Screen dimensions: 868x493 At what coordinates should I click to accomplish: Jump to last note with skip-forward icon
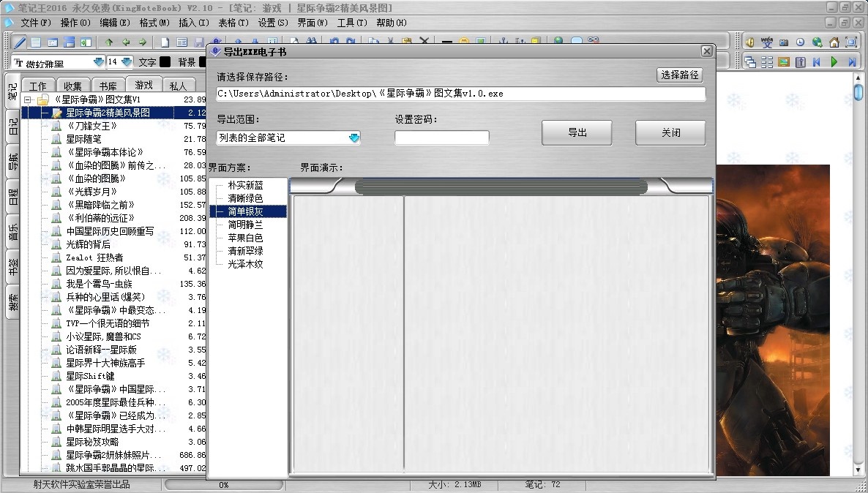tap(851, 62)
